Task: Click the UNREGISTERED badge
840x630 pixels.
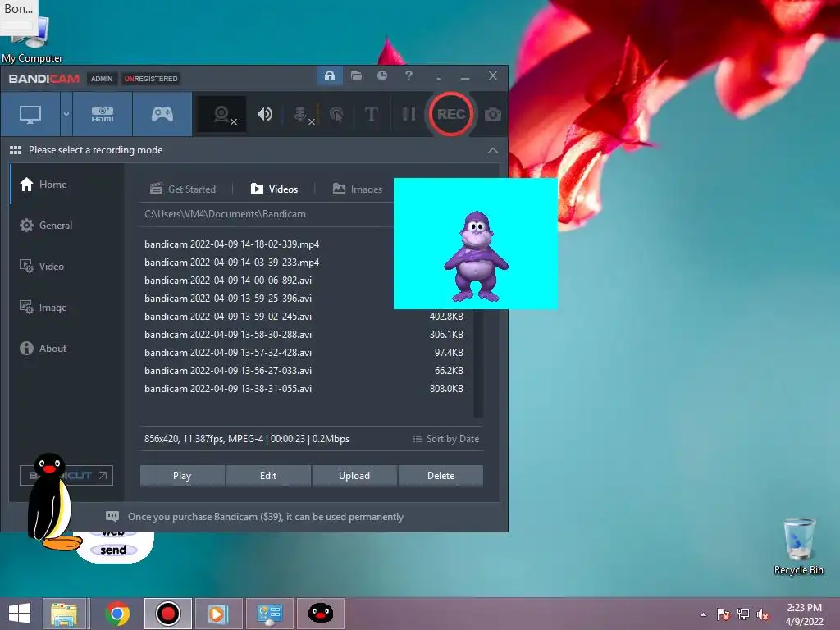Action: (151, 79)
